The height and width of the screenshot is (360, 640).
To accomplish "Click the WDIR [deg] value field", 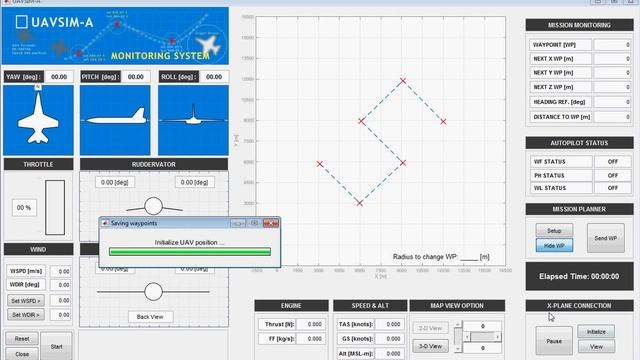I will click(60, 285).
